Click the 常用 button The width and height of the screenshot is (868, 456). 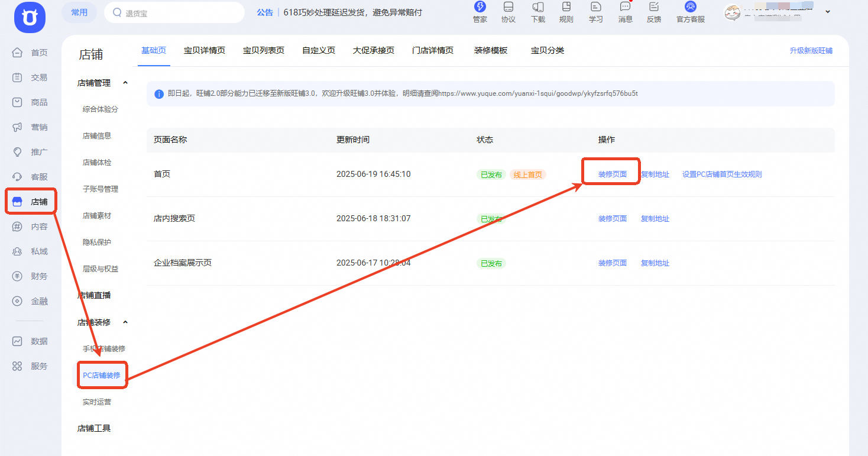click(79, 12)
